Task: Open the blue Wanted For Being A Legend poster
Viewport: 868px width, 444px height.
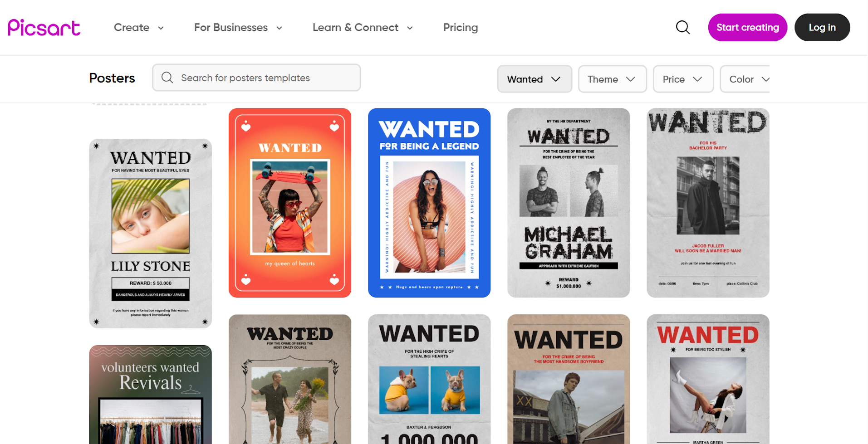Action: [428, 202]
